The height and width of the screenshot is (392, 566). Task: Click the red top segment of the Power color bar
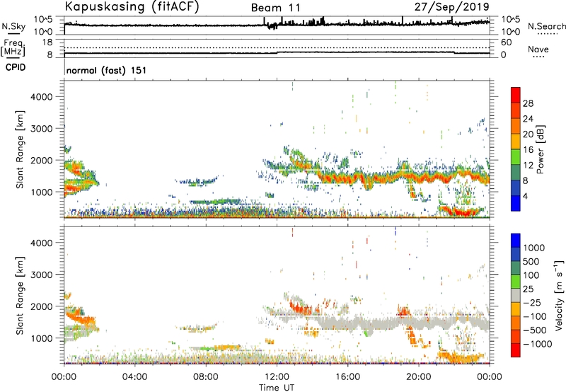click(516, 95)
